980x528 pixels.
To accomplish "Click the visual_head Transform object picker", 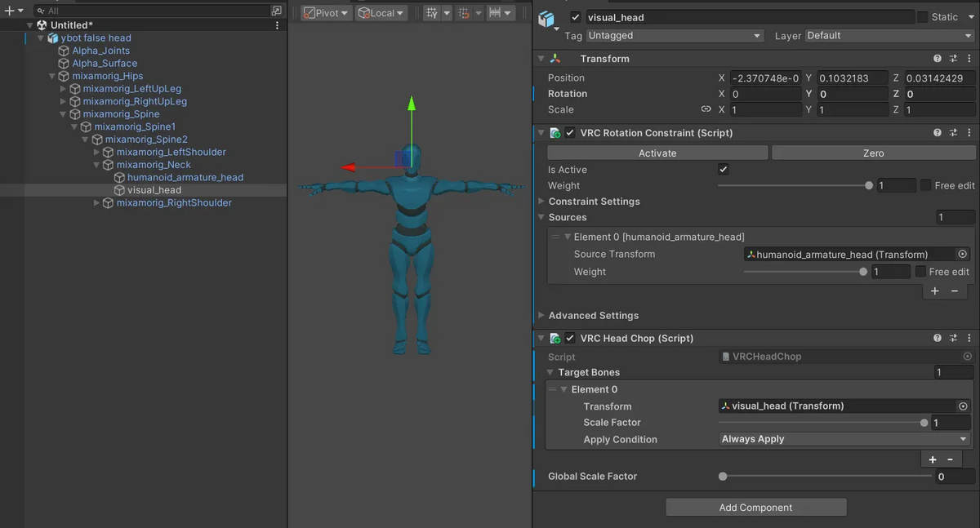I will [x=962, y=406].
